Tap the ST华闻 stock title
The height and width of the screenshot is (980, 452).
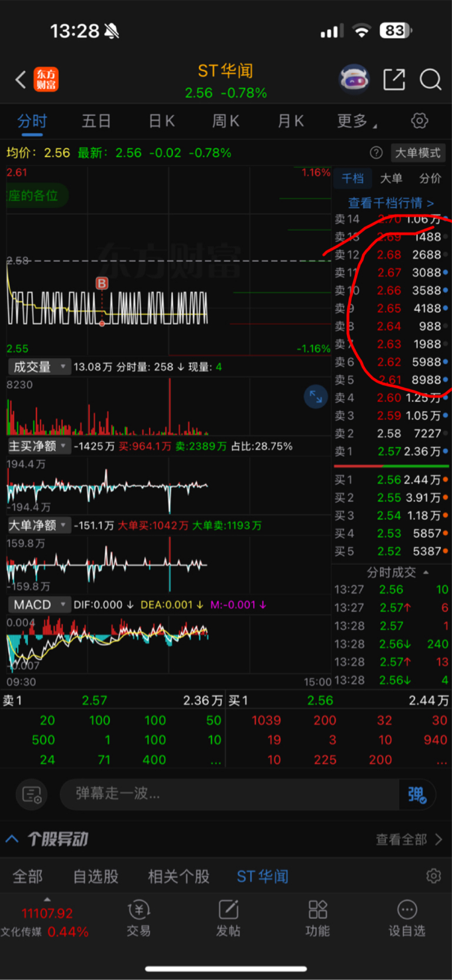tap(225, 71)
